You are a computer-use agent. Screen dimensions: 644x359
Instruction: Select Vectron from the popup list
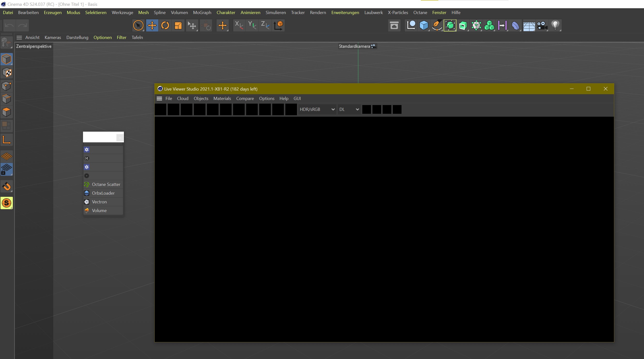99,202
